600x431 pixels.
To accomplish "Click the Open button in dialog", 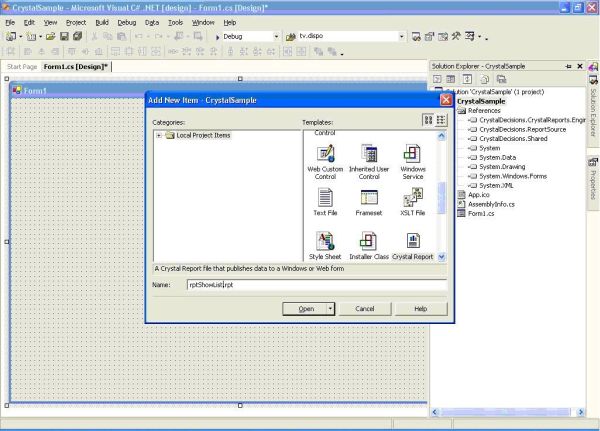I will pos(305,309).
